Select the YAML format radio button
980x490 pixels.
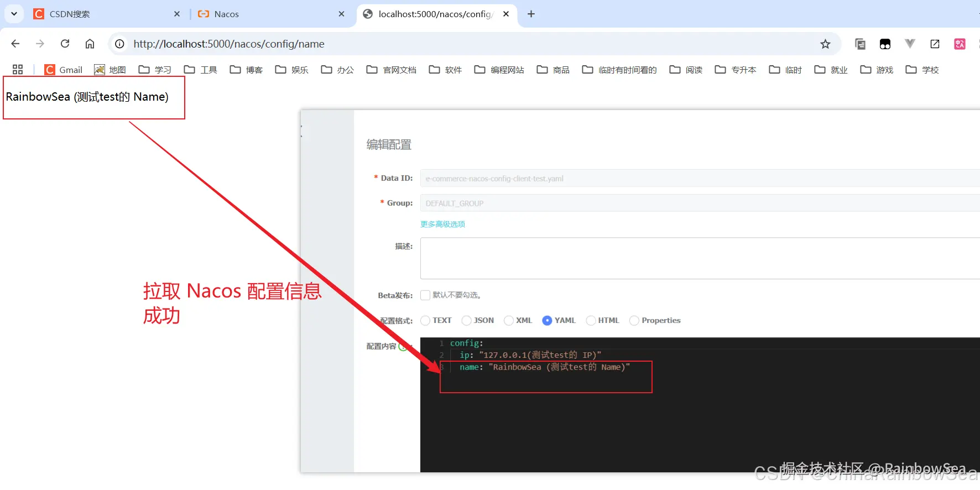click(x=547, y=320)
